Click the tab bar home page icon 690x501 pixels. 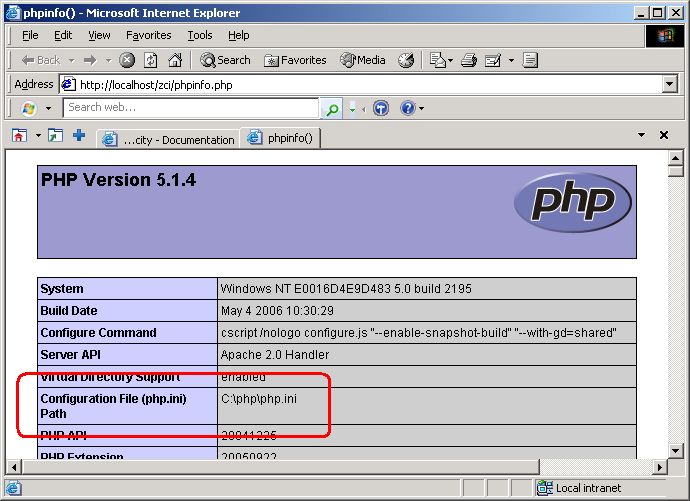tap(19, 135)
